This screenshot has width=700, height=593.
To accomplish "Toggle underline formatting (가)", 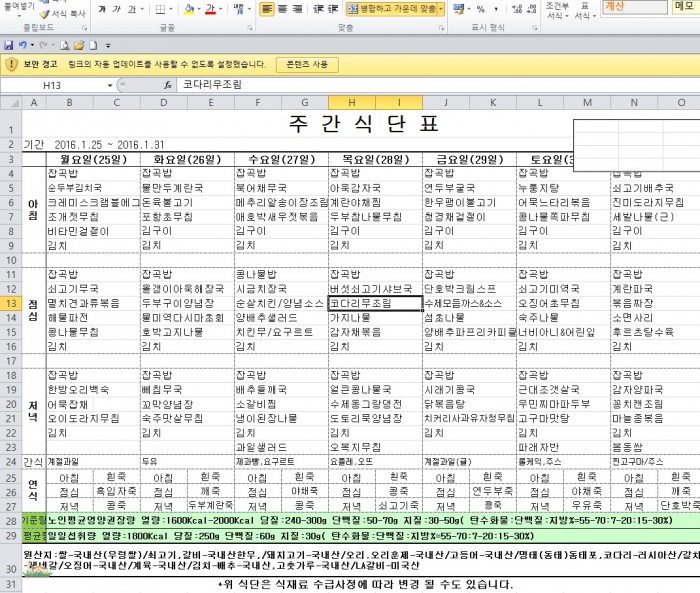I will point(132,9).
